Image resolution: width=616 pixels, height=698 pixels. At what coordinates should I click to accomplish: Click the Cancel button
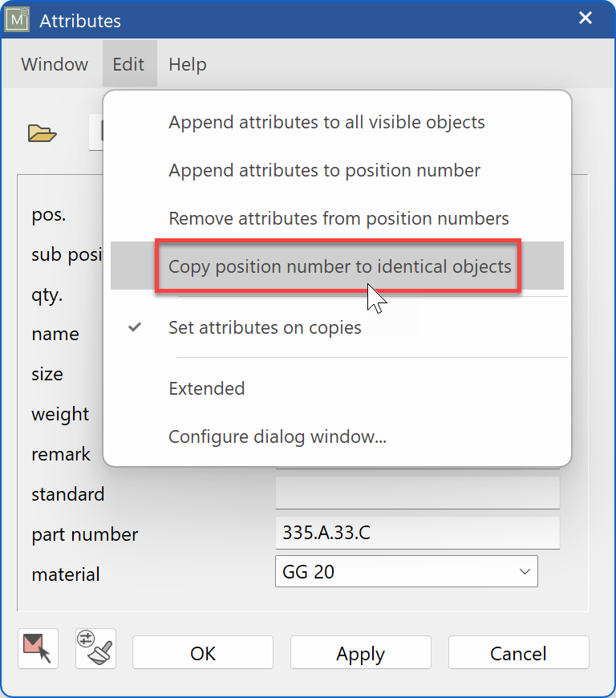(518, 652)
